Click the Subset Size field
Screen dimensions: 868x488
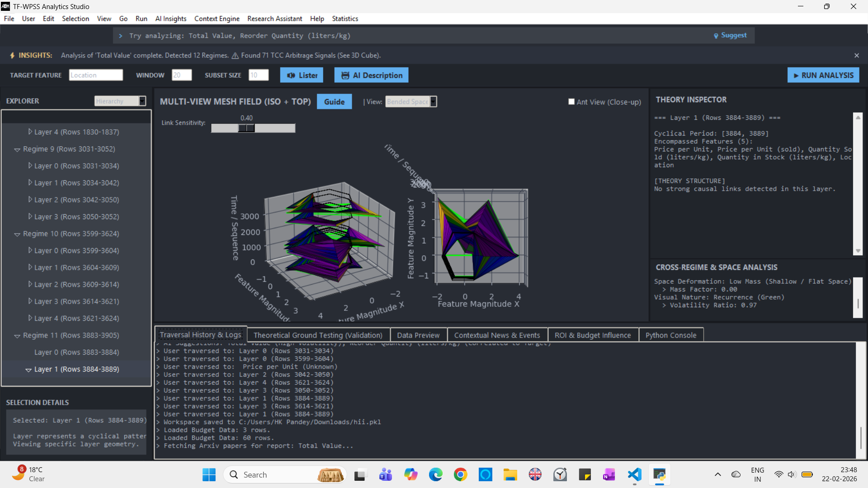click(x=259, y=75)
